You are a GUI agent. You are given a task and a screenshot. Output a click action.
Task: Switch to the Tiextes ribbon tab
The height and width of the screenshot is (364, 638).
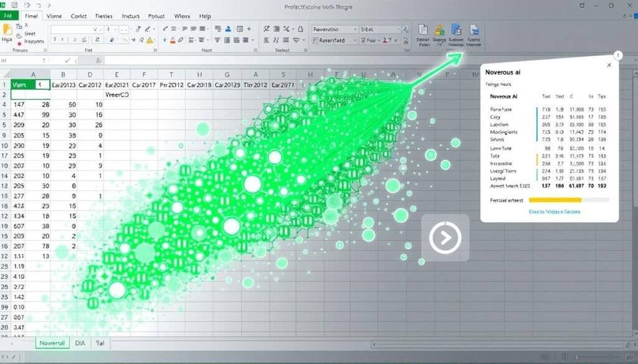[x=104, y=16]
